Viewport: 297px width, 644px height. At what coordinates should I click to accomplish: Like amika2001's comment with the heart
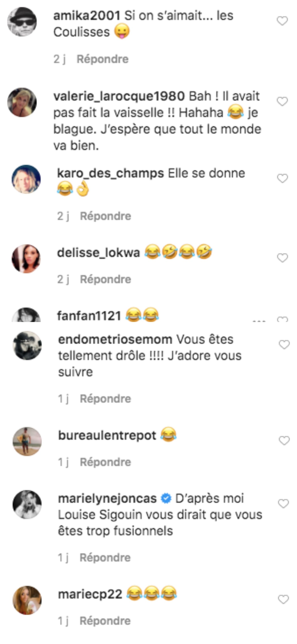click(282, 21)
